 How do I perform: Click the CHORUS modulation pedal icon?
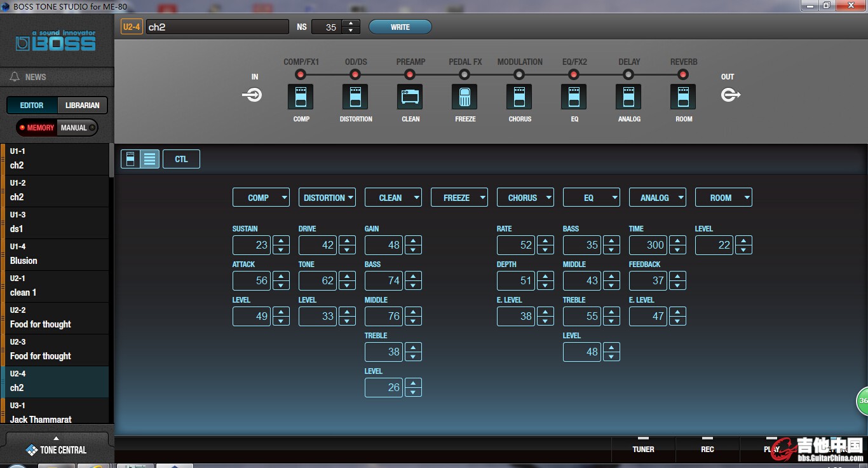coord(519,97)
